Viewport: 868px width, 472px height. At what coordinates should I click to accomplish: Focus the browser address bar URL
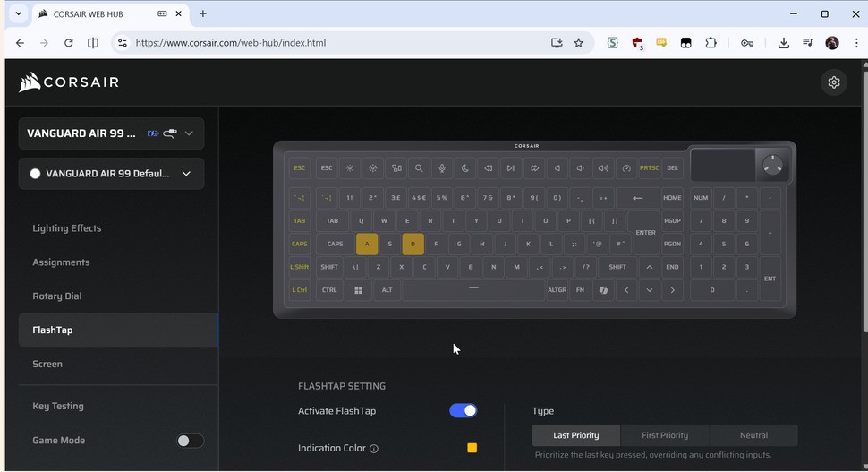click(x=231, y=43)
